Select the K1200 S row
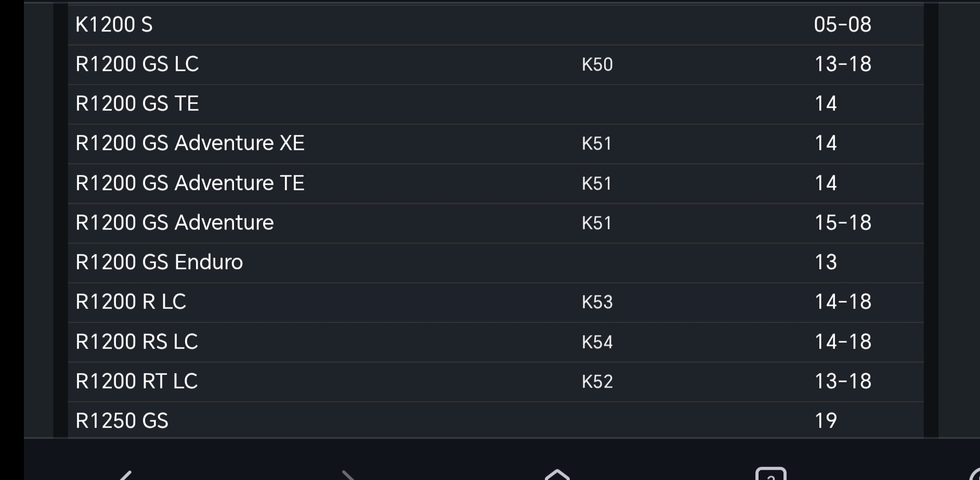Screen dimensions: 980x480 coord(114,24)
